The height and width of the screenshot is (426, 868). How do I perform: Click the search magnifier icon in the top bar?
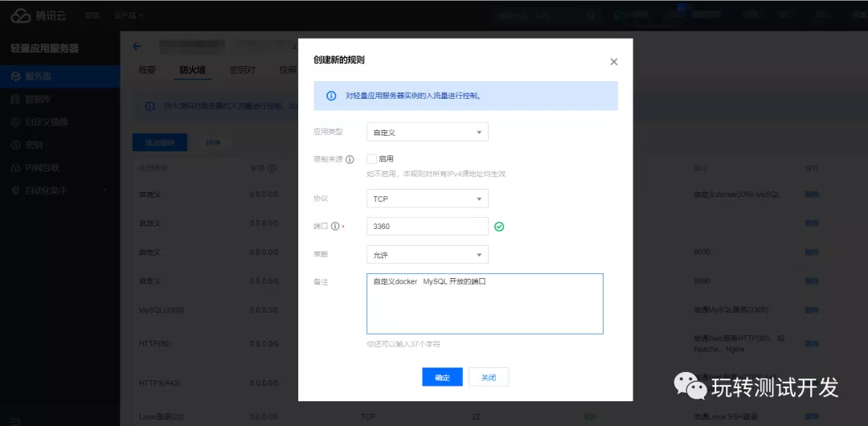coord(592,15)
